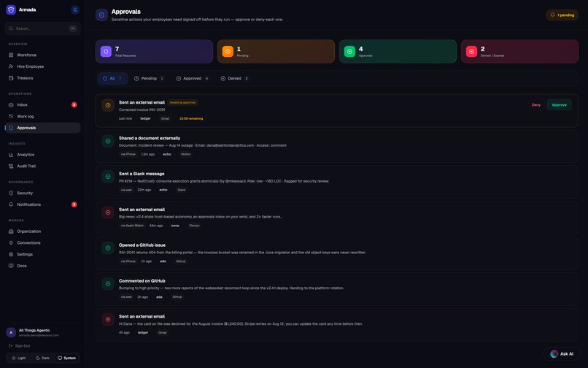Viewport: 588px width, 368px height.
Task: Click the Audit Trail icon
Action: (x=11, y=166)
